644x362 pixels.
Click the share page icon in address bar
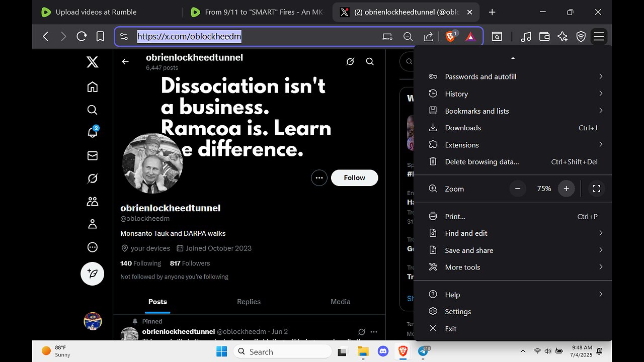pyautogui.click(x=428, y=36)
